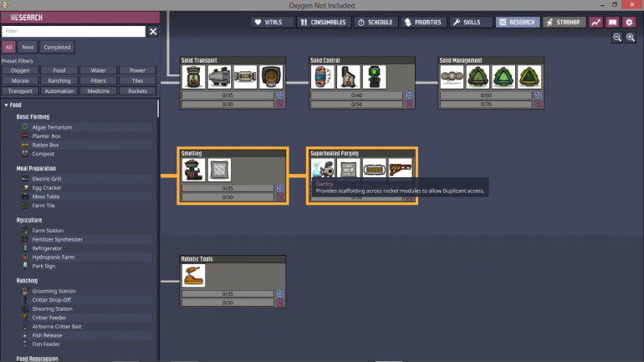Select the first icon in Superheated Forging
Screen dimensions: 644x362
(322, 168)
